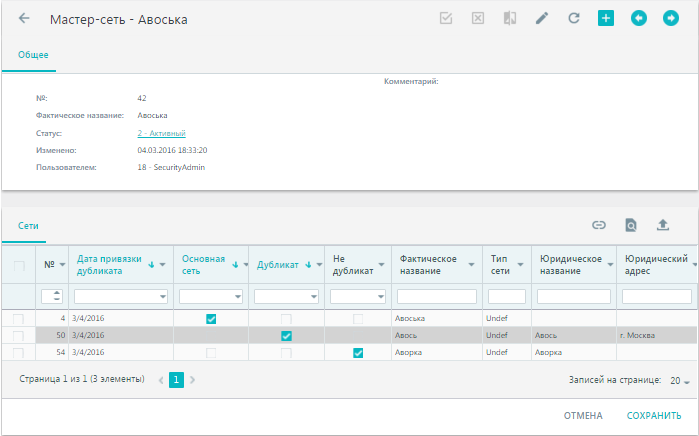Viewport: 699px width, 436px height.
Task: Open Не дубликат column menu
Action: [382, 265]
